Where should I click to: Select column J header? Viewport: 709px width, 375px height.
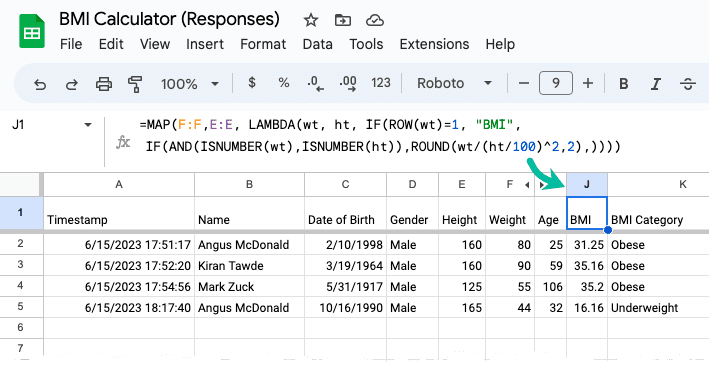tap(587, 185)
